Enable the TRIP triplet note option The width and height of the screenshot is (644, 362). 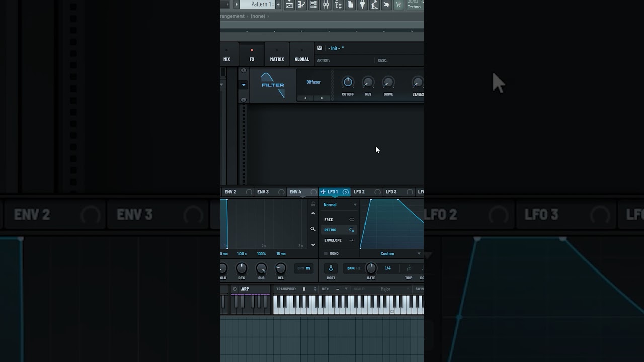click(x=409, y=268)
